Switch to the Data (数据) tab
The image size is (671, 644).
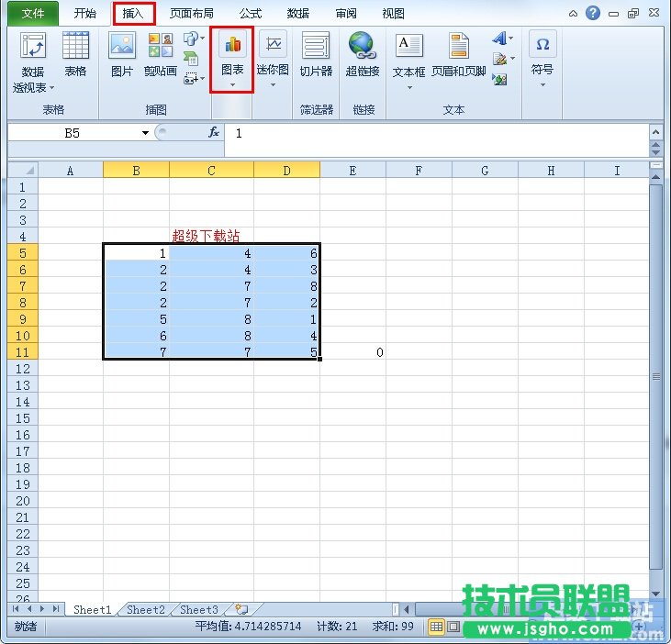(x=297, y=14)
